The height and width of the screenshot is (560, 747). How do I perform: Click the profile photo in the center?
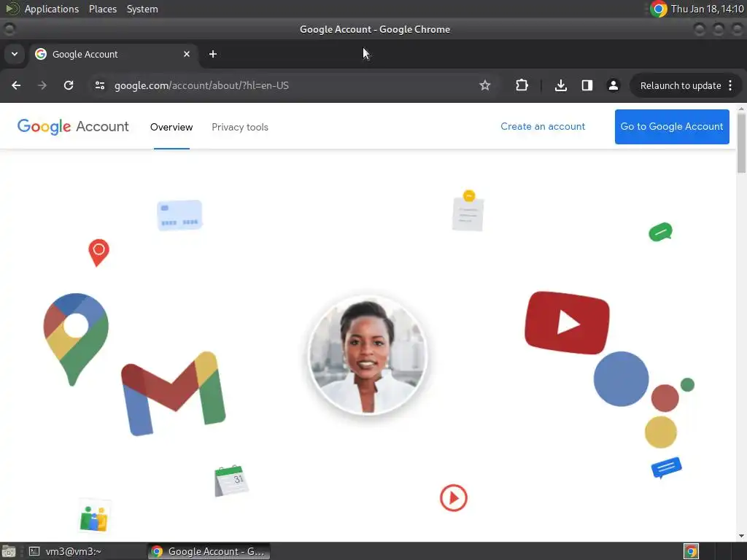[368, 355]
